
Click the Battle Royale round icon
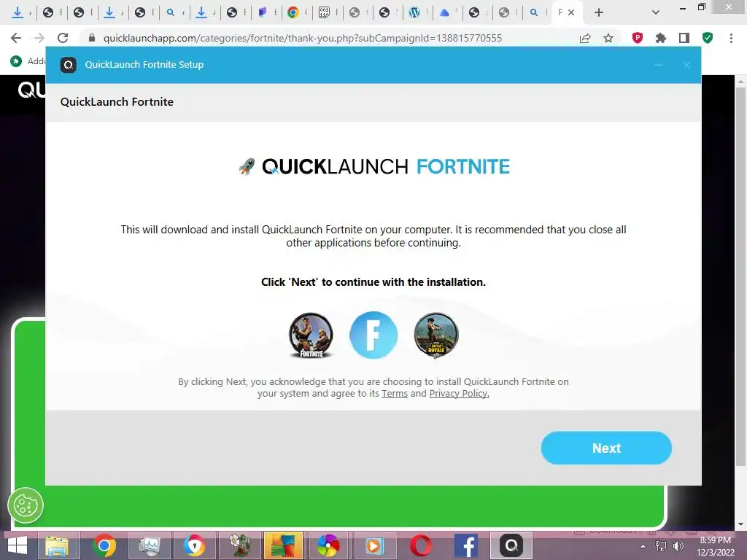(x=436, y=335)
